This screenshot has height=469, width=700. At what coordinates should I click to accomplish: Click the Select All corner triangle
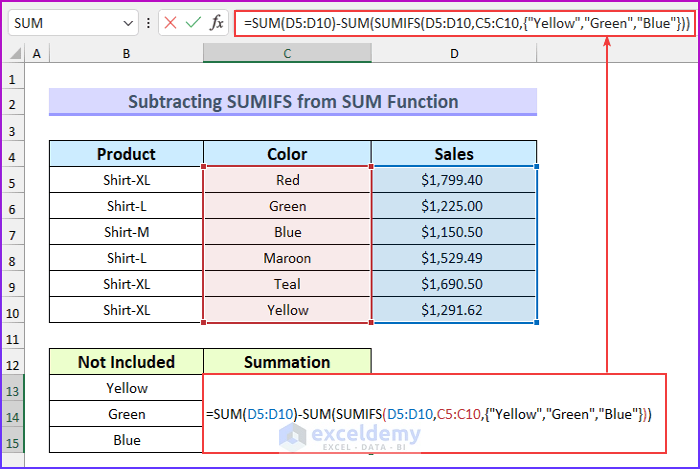tap(13, 54)
